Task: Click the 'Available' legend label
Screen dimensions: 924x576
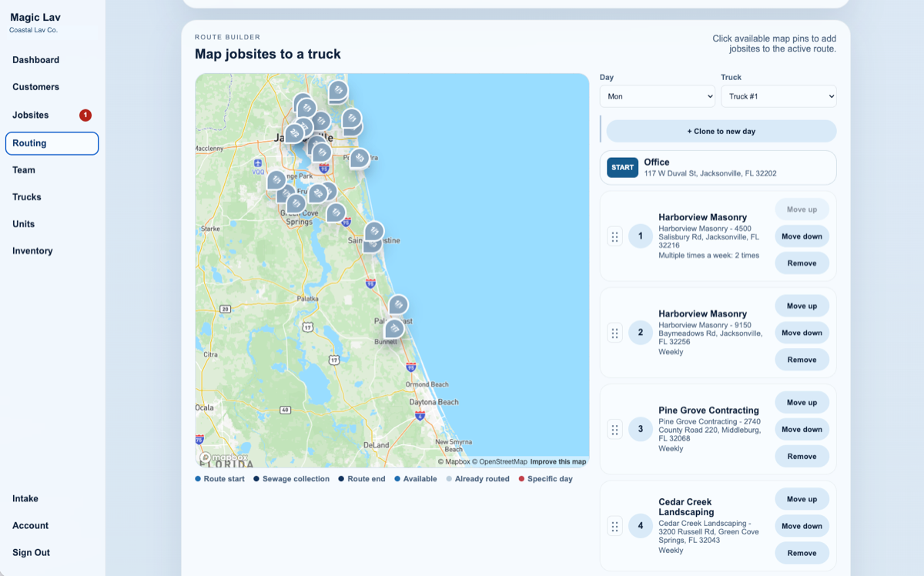Action: pyautogui.click(x=420, y=479)
